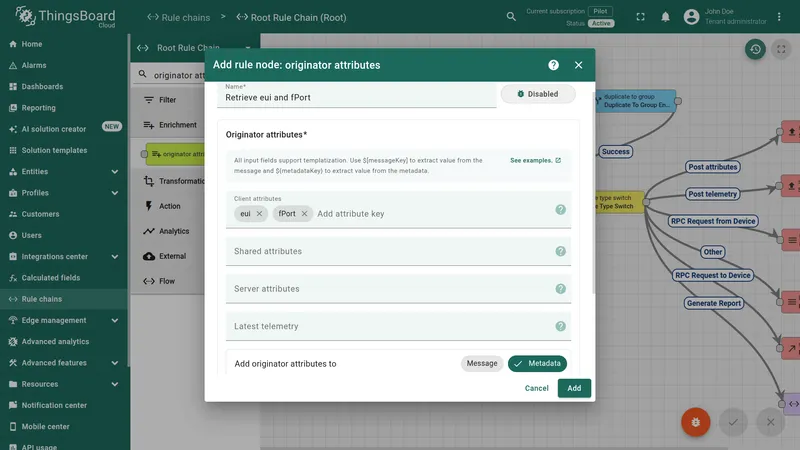Apply changes with the checkmark button
800x450 pixels.
[733, 422]
